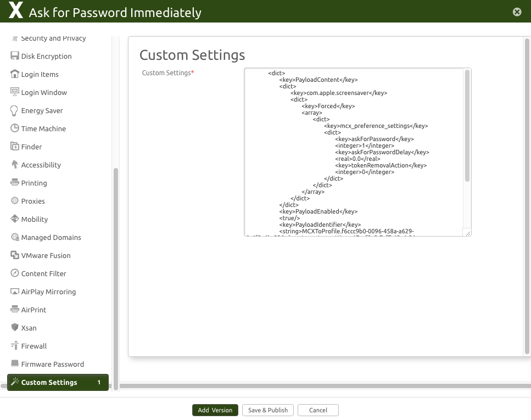Image resolution: width=531 pixels, height=420 pixels.
Task: Select AirPlay Mirroring payload label
Action: tap(48, 292)
